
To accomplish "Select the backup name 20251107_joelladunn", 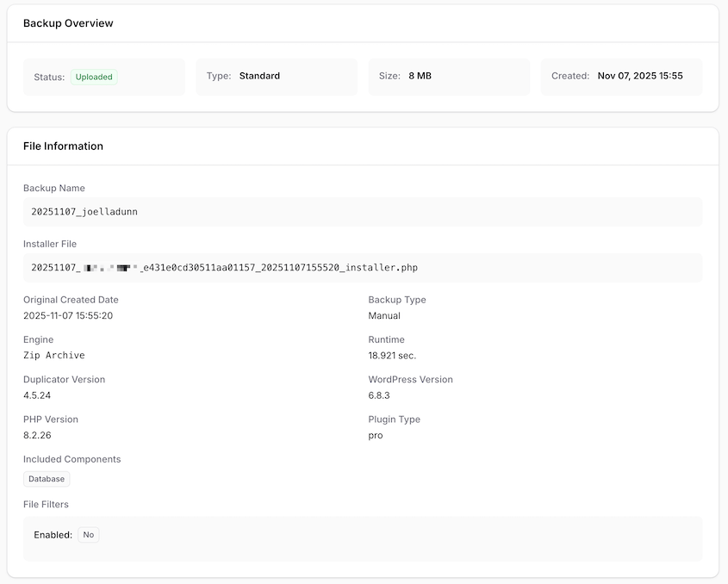I will click(x=84, y=211).
